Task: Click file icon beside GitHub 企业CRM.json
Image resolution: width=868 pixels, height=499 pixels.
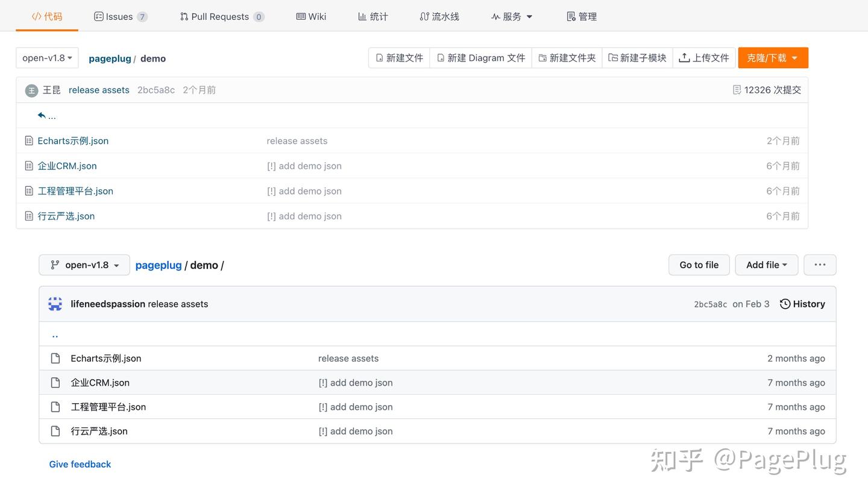Action: (x=55, y=383)
